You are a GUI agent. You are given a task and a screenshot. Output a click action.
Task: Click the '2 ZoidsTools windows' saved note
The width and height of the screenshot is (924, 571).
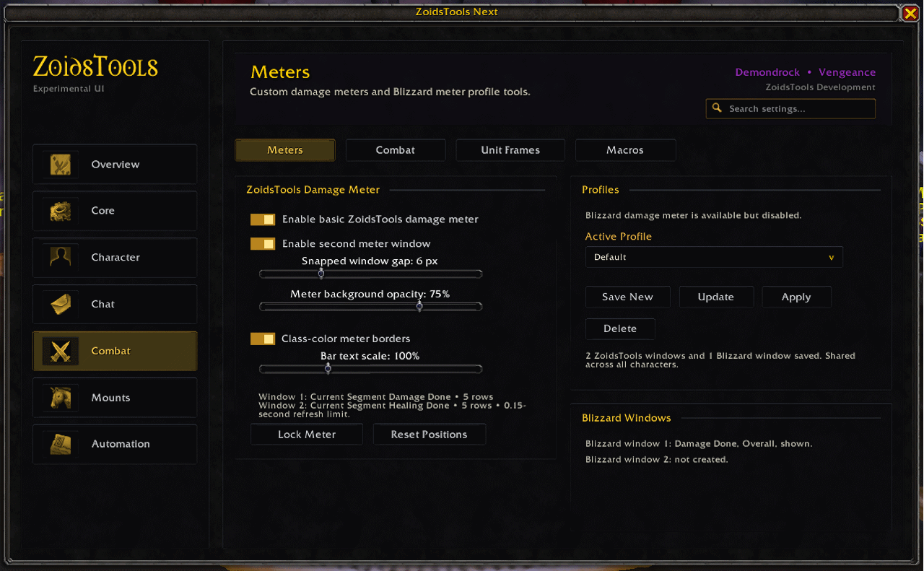coord(720,360)
